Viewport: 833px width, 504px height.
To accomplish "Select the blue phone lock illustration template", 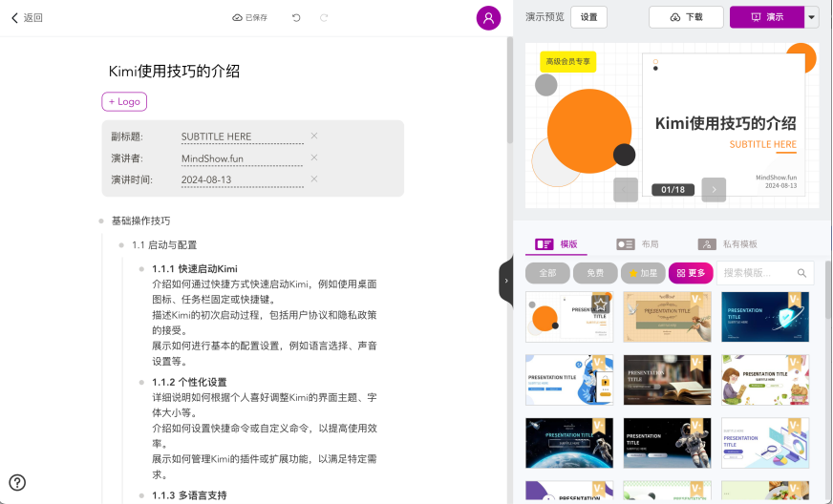I will coord(569,380).
